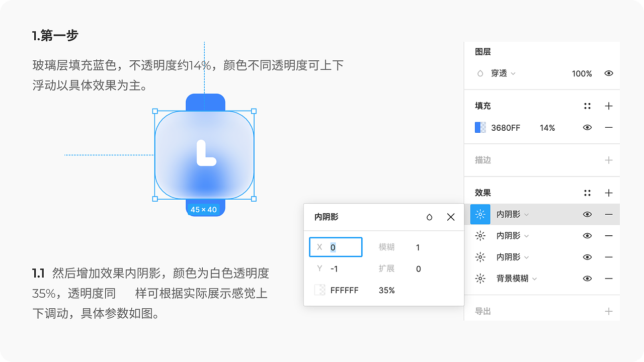This screenshot has height=362, width=644.
Task: Remove the 3680FF fill with the minus button
Action: click(x=609, y=128)
